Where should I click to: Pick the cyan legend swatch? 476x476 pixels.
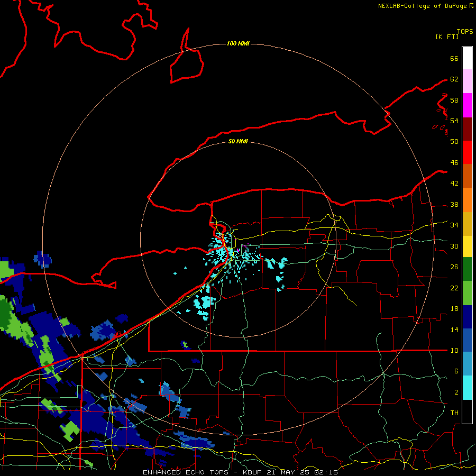[x=467, y=388]
